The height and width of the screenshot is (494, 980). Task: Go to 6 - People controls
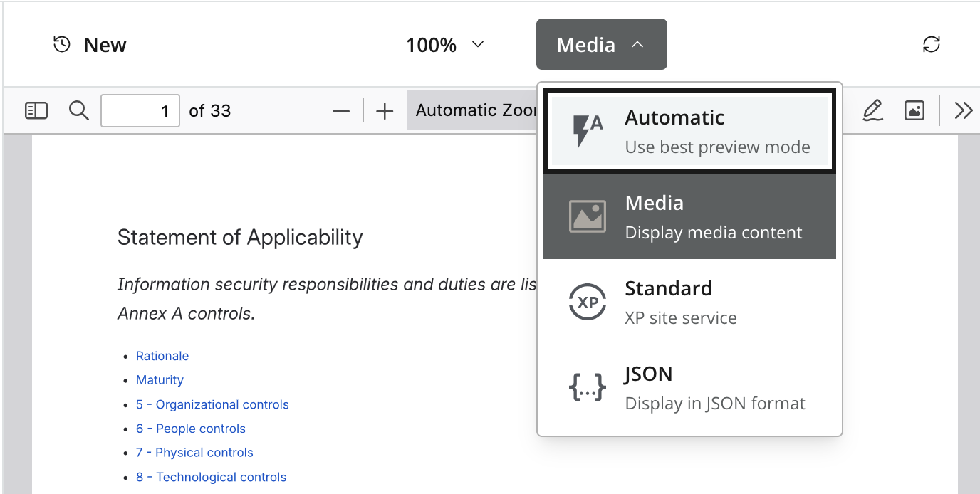click(191, 429)
